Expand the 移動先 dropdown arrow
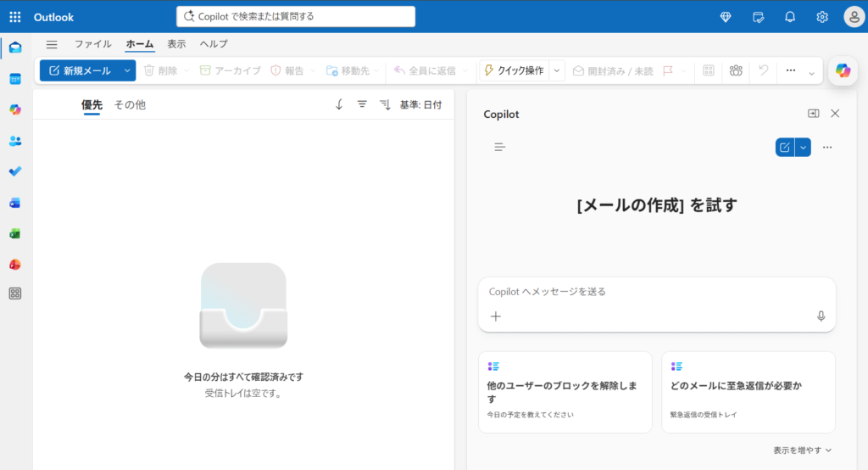 point(377,71)
